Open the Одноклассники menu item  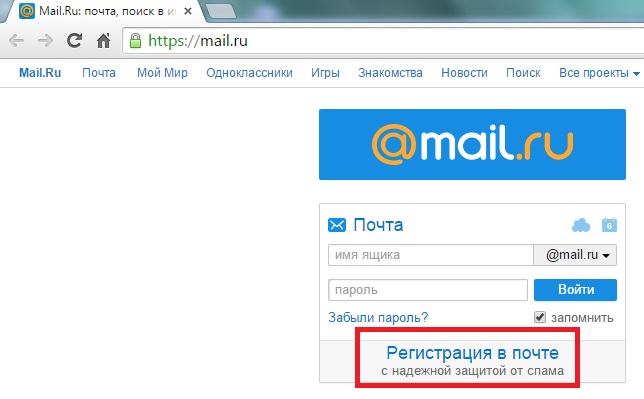(249, 73)
